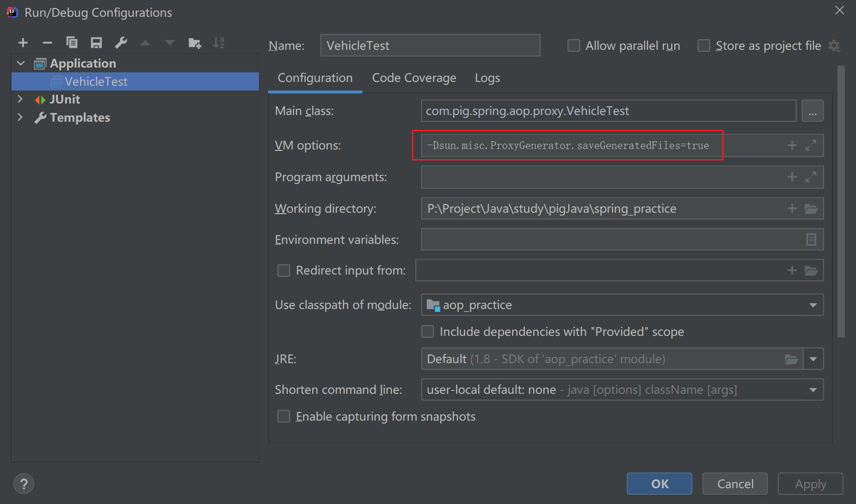Toggle Store as project file checkbox
This screenshot has width=856, height=504.
coord(704,46)
